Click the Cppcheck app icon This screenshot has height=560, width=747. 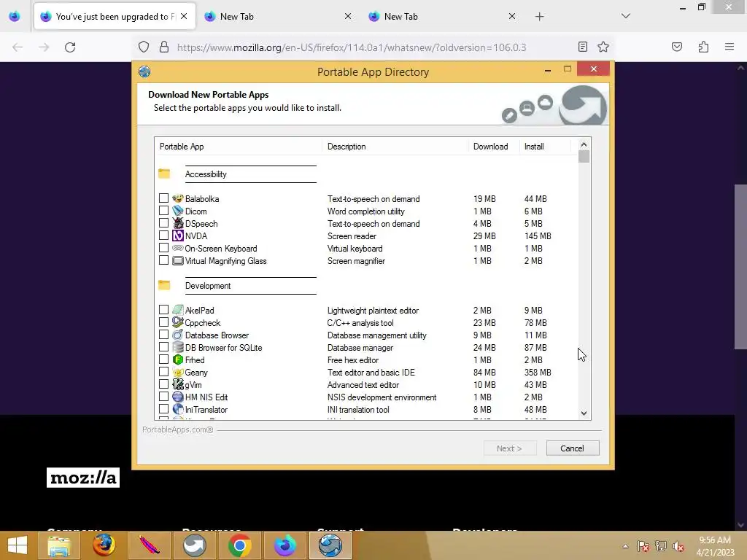pyautogui.click(x=178, y=322)
